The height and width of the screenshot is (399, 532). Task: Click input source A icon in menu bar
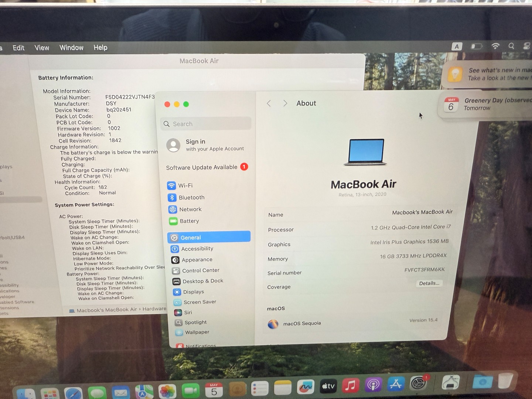coord(457,47)
